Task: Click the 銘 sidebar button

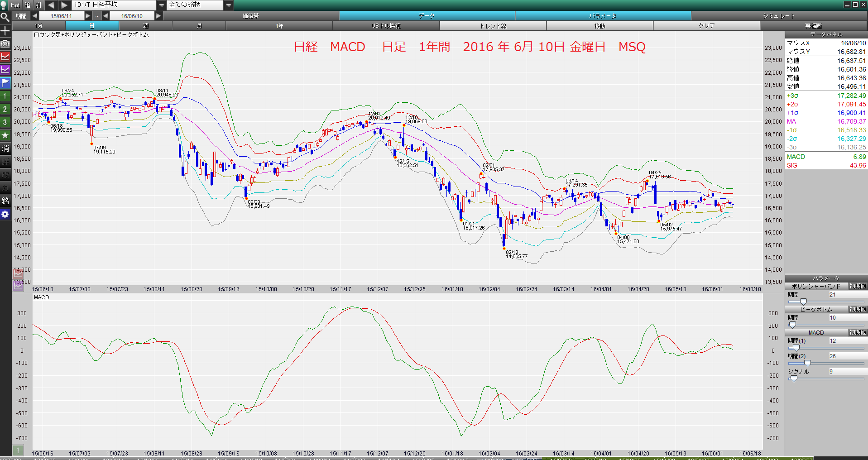Action: click(5, 201)
